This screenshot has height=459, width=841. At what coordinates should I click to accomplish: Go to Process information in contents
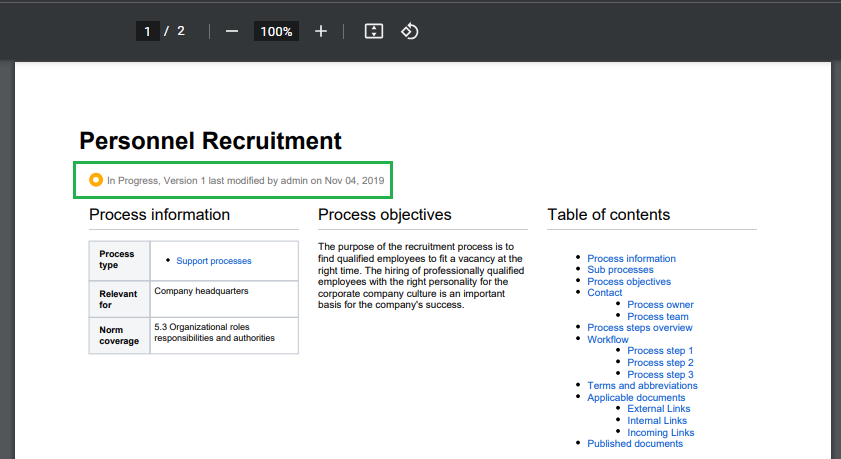point(631,259)
